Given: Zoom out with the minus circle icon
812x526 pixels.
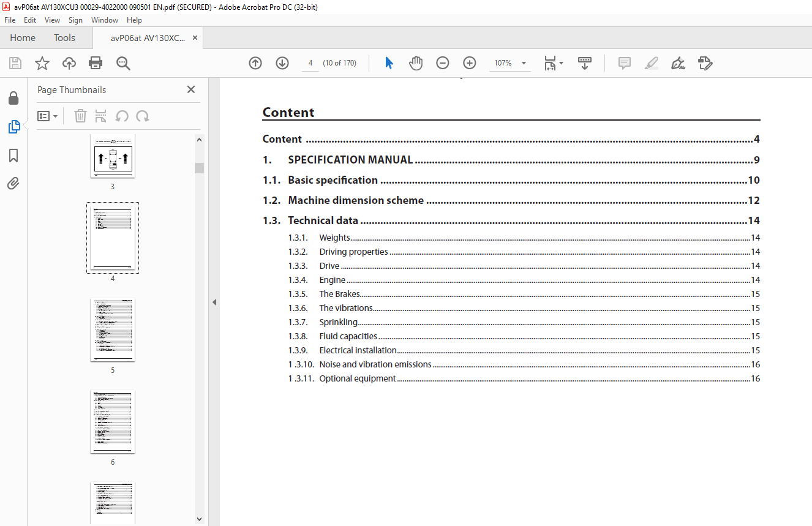Looking at the screenshot, I should pyautogui.click(x=443, y=63).
